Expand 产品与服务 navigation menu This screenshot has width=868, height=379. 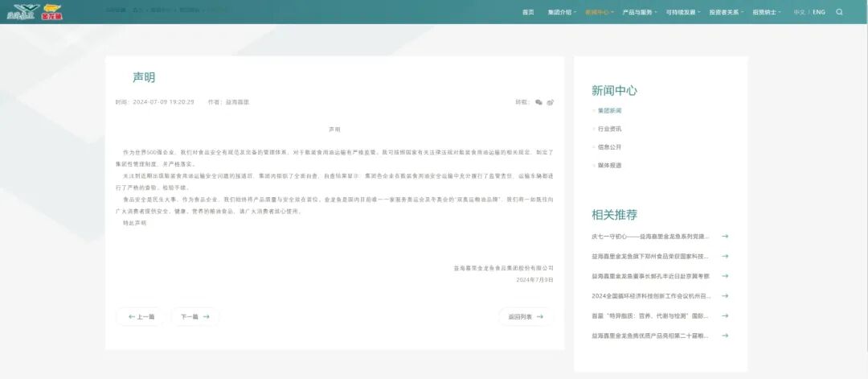(640, 11)
